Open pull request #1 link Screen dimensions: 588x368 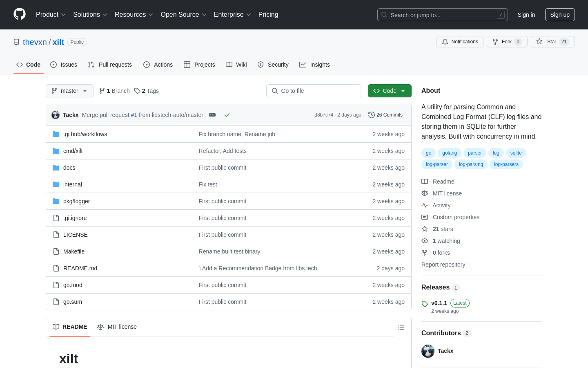click(134, 115)
